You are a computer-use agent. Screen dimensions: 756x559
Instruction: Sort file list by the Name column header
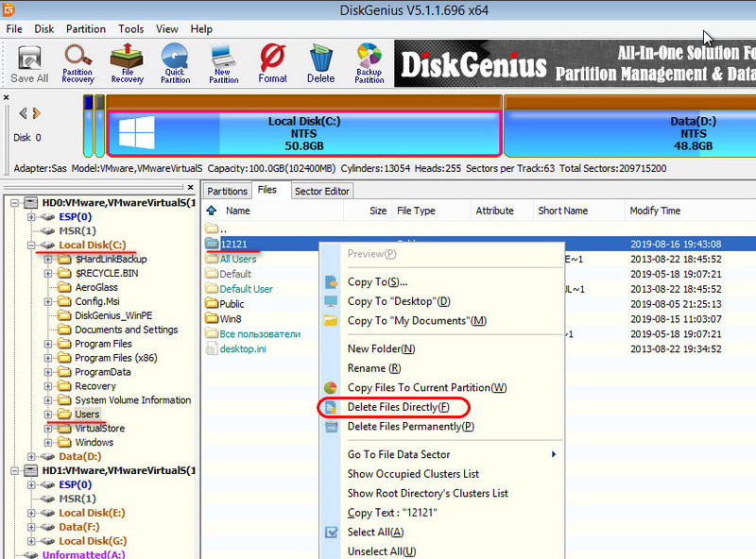(x=238, y=211)
